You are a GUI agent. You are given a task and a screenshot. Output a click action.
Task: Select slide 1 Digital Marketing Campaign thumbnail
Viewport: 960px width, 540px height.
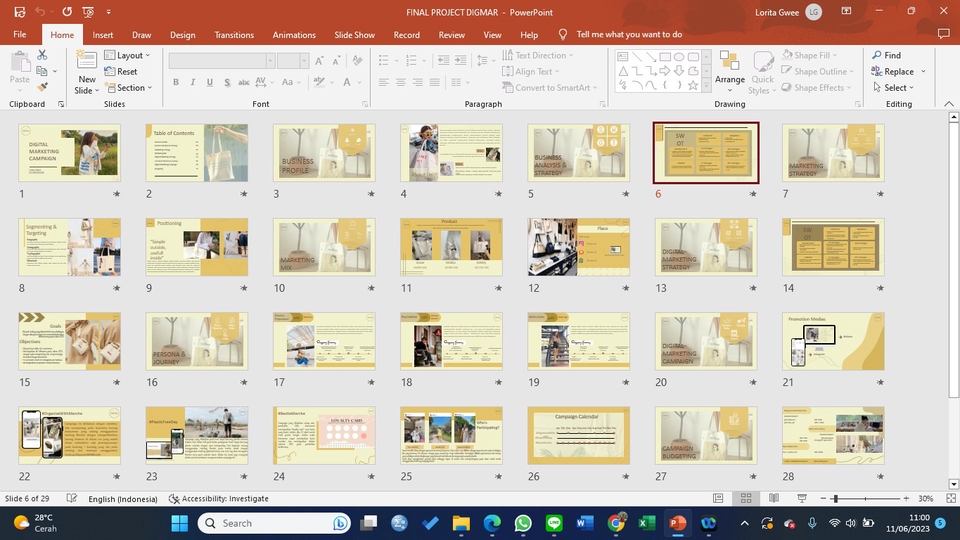[69, 152]
